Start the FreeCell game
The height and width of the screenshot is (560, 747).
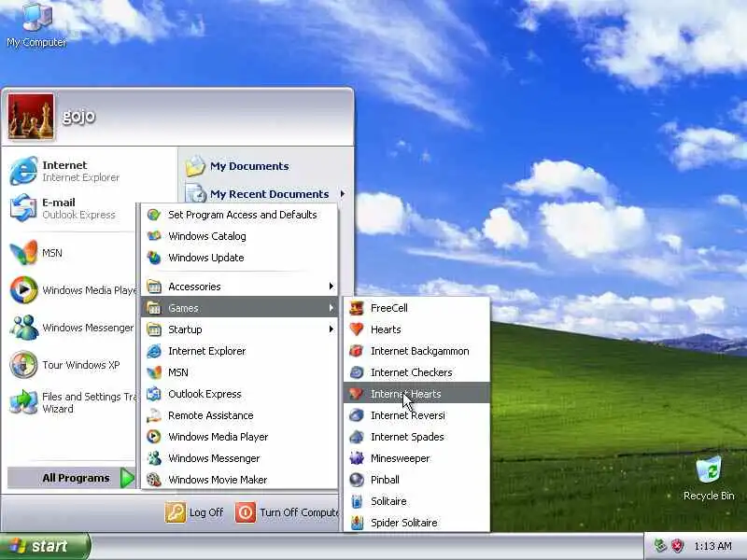coord(416,308)
